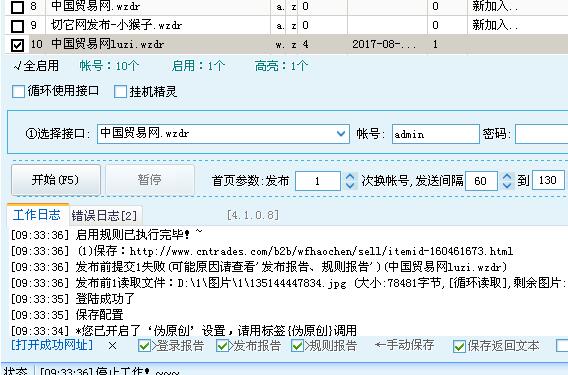Select the 切它网发布-小猴子.wzdr name in row 9
This screenshot has height=375, width=568.
(x=117, y=25)
